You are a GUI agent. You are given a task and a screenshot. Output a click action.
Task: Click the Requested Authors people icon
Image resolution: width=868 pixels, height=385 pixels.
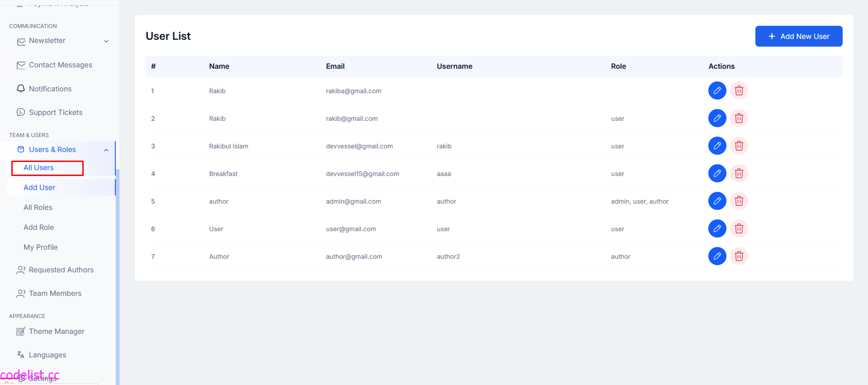(x=21, y=270)
